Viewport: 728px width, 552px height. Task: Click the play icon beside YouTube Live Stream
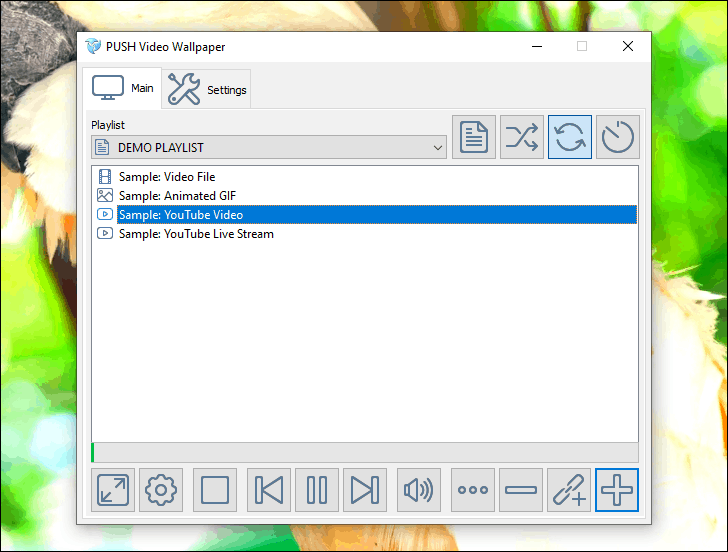[105, 233]
